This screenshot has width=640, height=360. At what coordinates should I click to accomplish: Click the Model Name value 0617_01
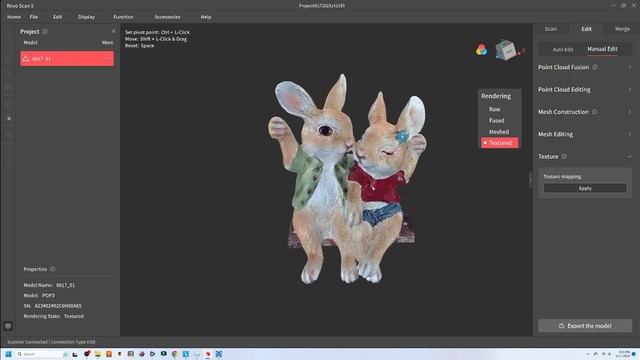coord(65,285)
